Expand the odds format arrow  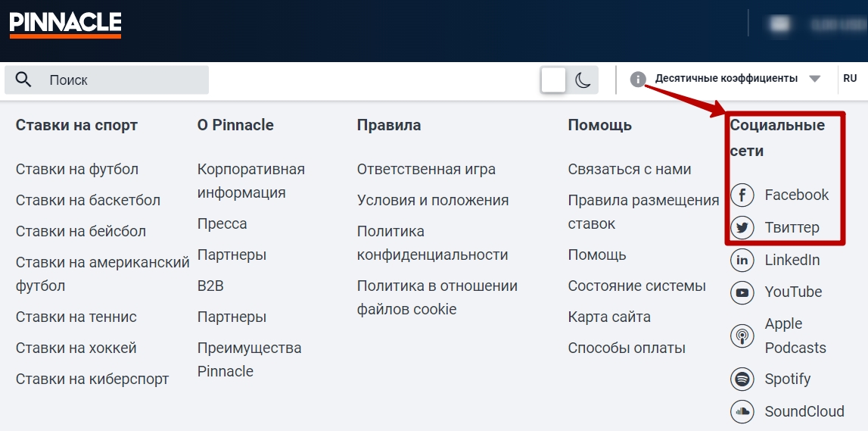tap(814, 79)
